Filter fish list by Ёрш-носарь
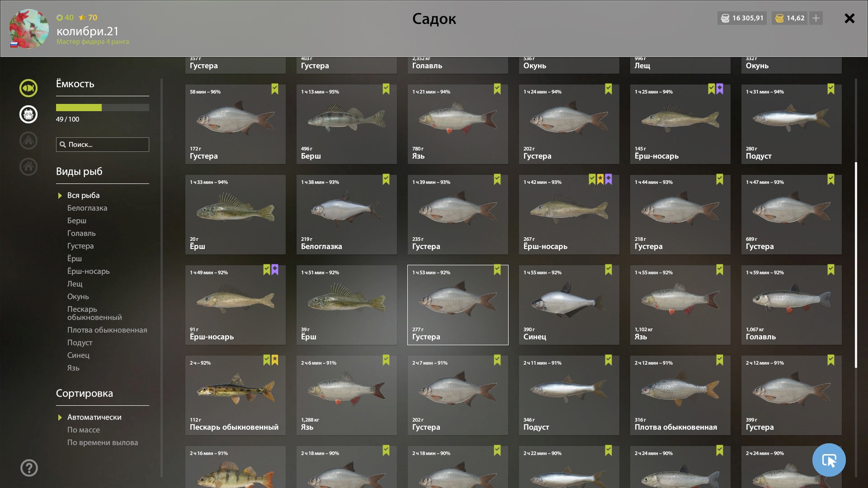 pyautogui.click(x=89, y=271)
